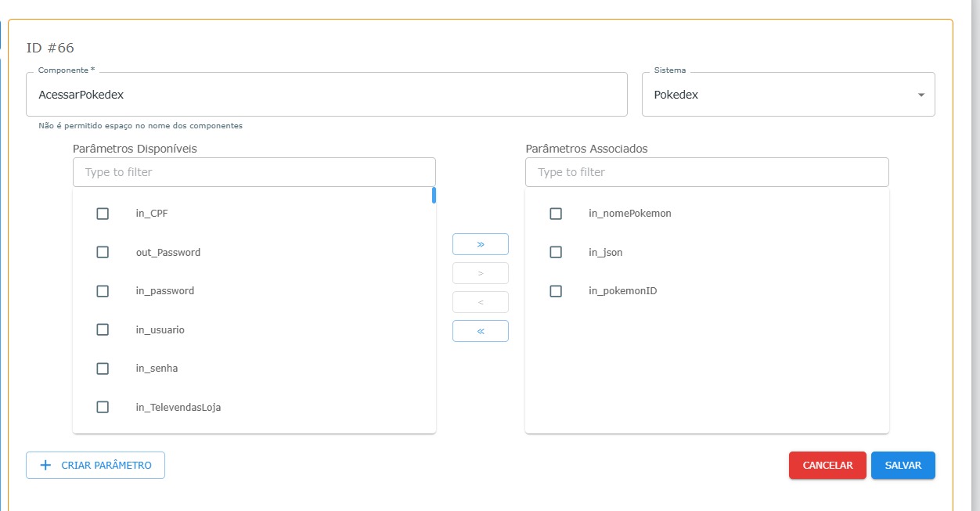Select the in_pokemonID parameter label
This screenshot has height=511, width=980.
[623, 291]
